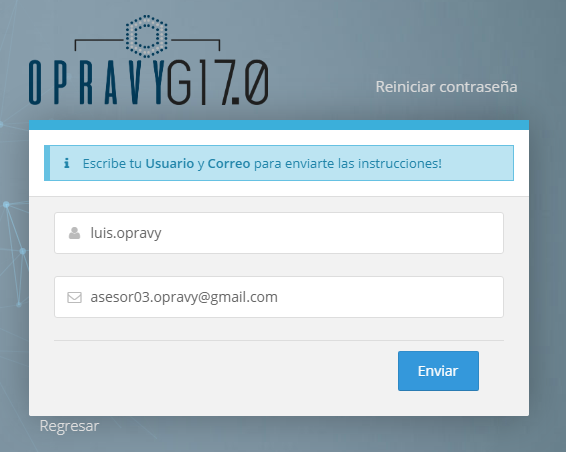
Task: Click the envelope mail icon
Action: coord(74,297)
